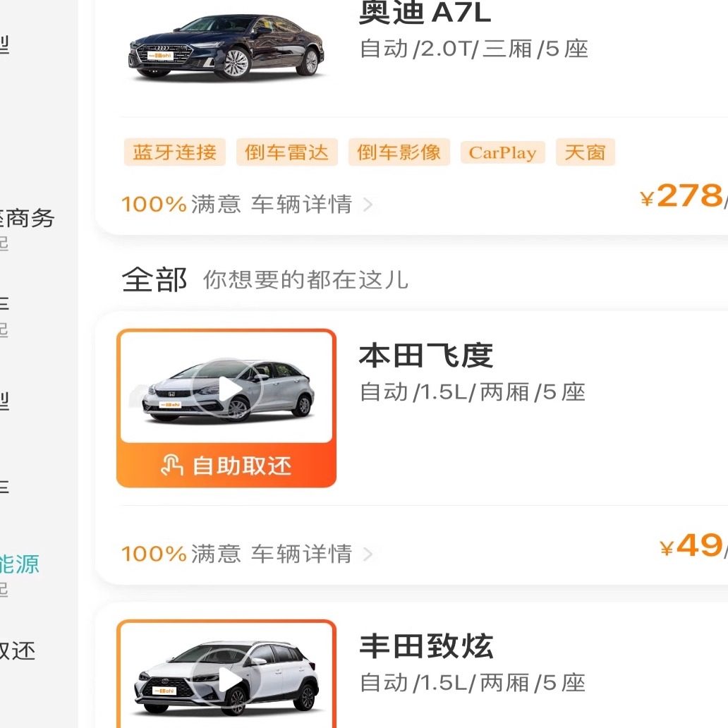Click the ¥278 Audi A7L price

click(x=688, y=196)
